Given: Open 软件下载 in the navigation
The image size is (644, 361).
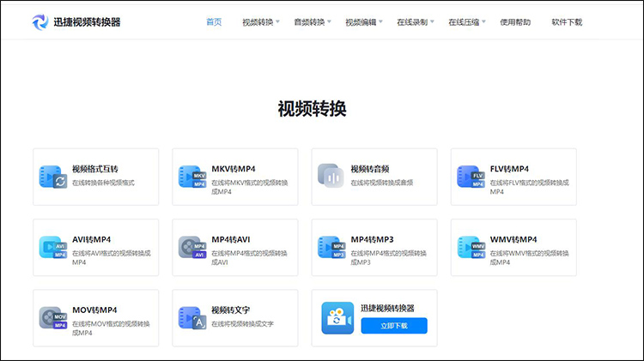Looking at the screenshot, I should (x=567, y=22).
